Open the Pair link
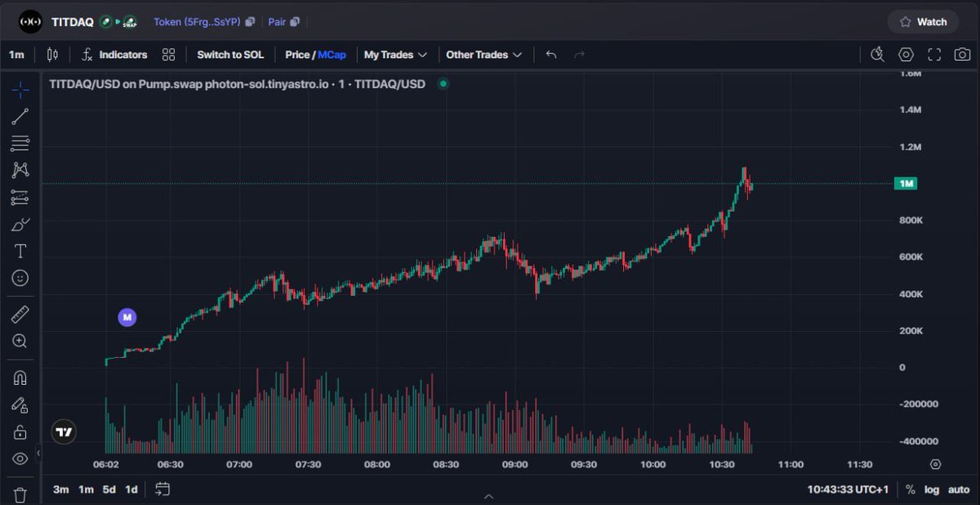The height and width of the screenshot is (505, 980). click(277, 22)
